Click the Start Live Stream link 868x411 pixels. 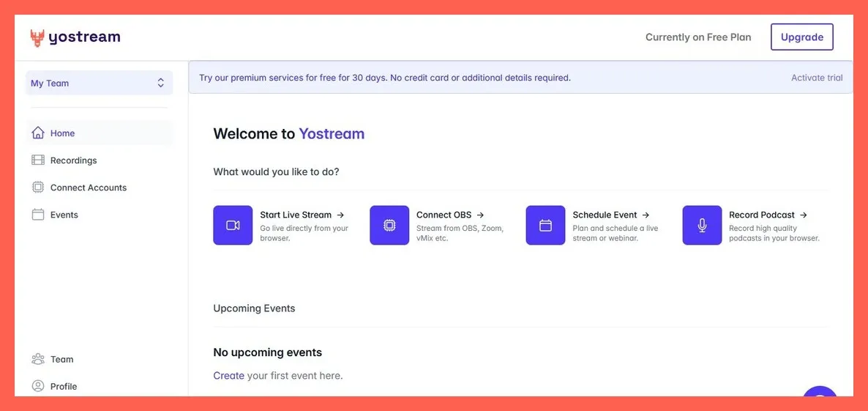tap(302, 215)
